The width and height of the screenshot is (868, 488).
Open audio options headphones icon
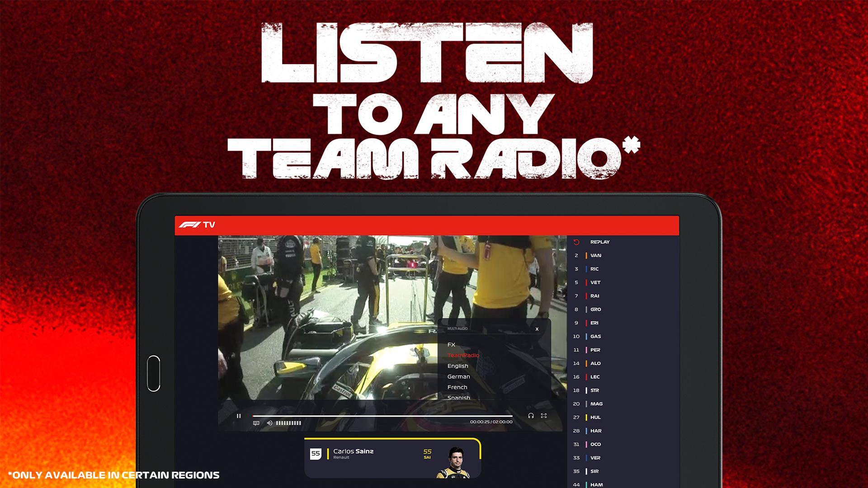click(x=531, y=416)
